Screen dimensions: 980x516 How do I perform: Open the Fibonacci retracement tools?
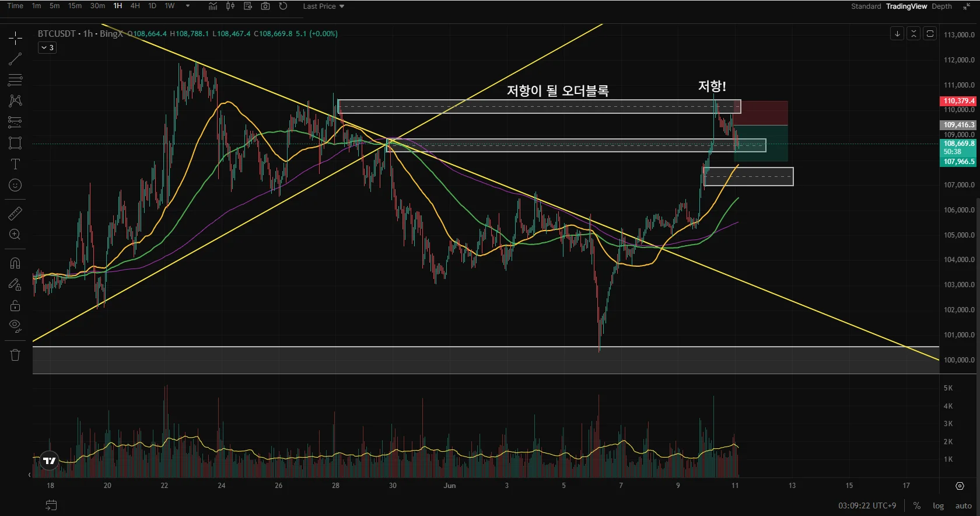click(15, 79)
